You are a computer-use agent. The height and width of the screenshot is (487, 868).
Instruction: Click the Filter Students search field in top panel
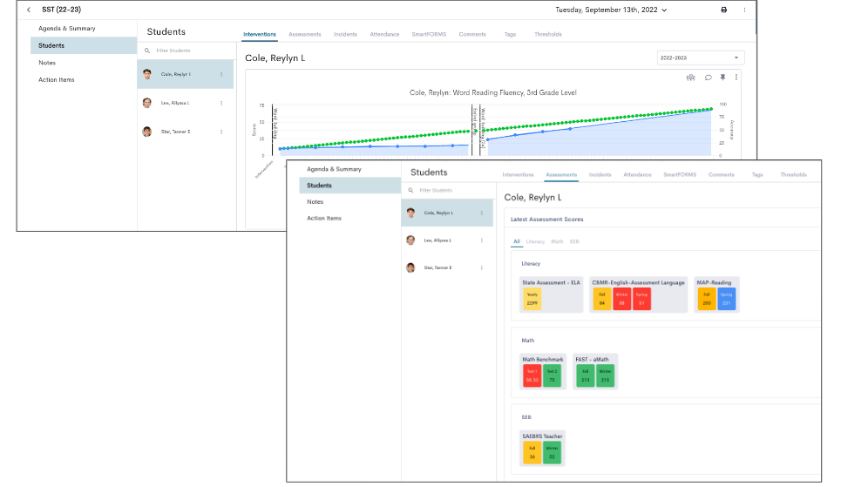[187, 51]
